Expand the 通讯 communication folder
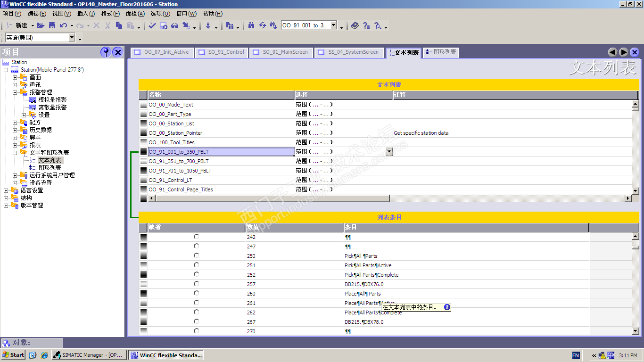This screenshot has width=644, height=362. tap(15, 85)
